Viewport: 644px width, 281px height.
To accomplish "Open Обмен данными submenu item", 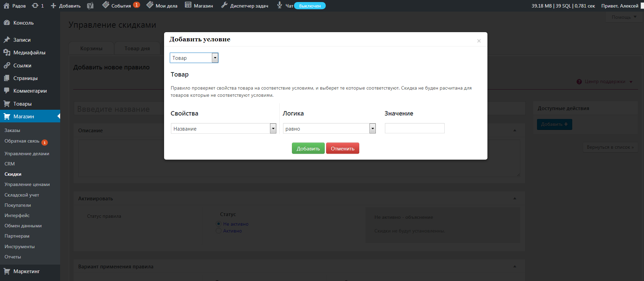I will pos(23,226).
